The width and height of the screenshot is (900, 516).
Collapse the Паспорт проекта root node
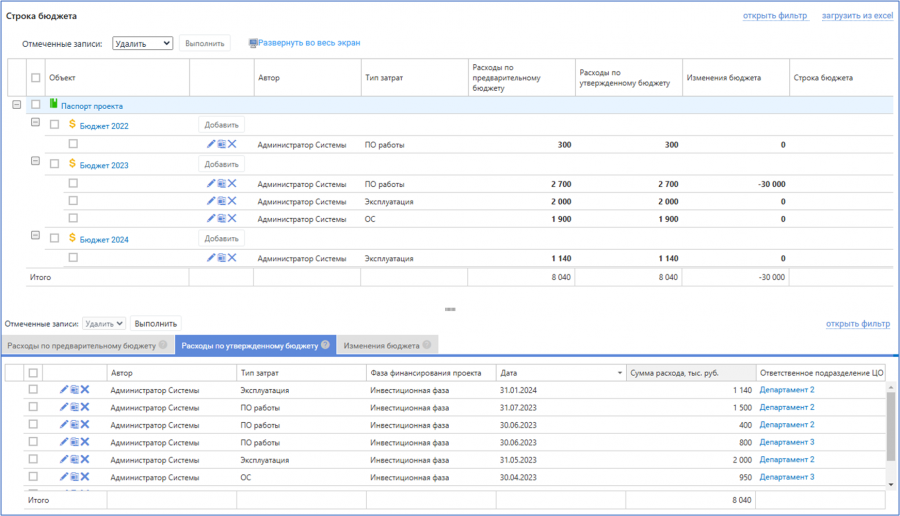16,104
